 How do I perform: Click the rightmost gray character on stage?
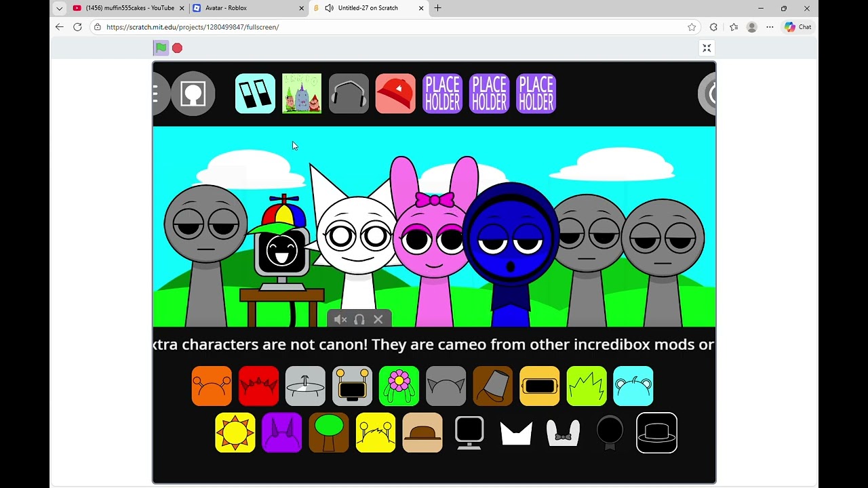tap(663, 262)
